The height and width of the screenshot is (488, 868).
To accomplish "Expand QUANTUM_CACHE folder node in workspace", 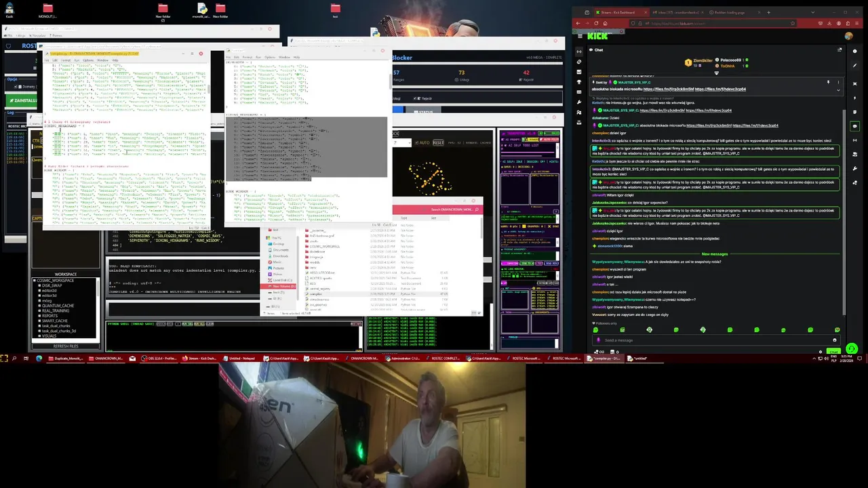I will (x=39, y=306).
